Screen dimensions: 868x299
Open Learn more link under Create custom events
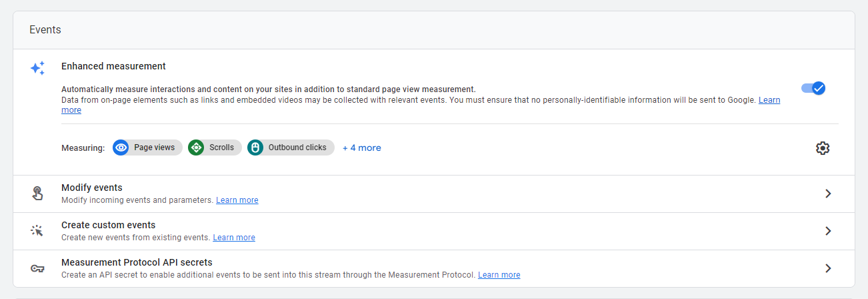[x=234, y=238]
